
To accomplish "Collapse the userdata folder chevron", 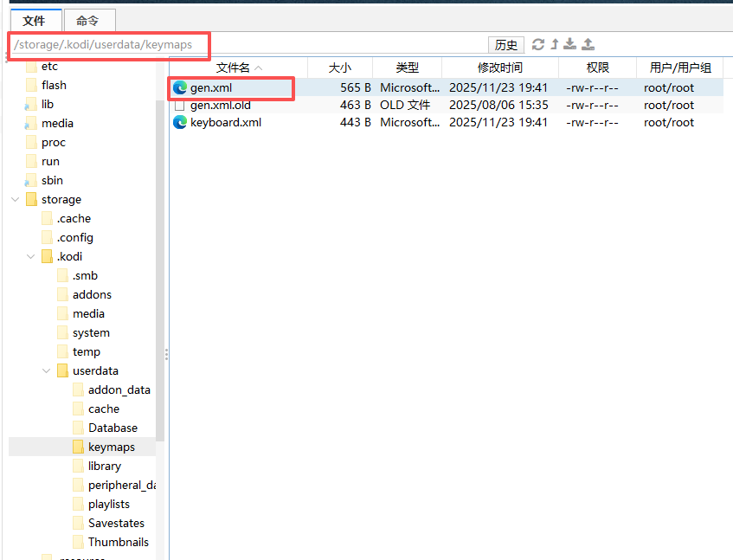I will pos(47,370).
